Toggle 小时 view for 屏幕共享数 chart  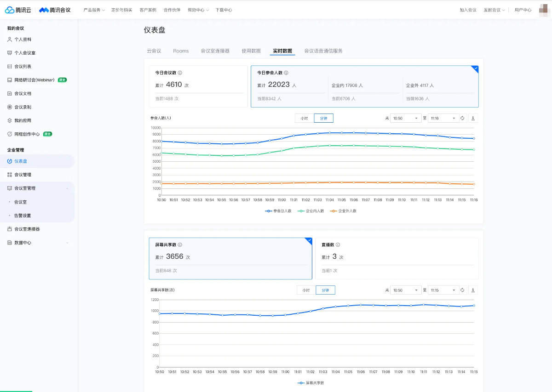pos(306,290)
